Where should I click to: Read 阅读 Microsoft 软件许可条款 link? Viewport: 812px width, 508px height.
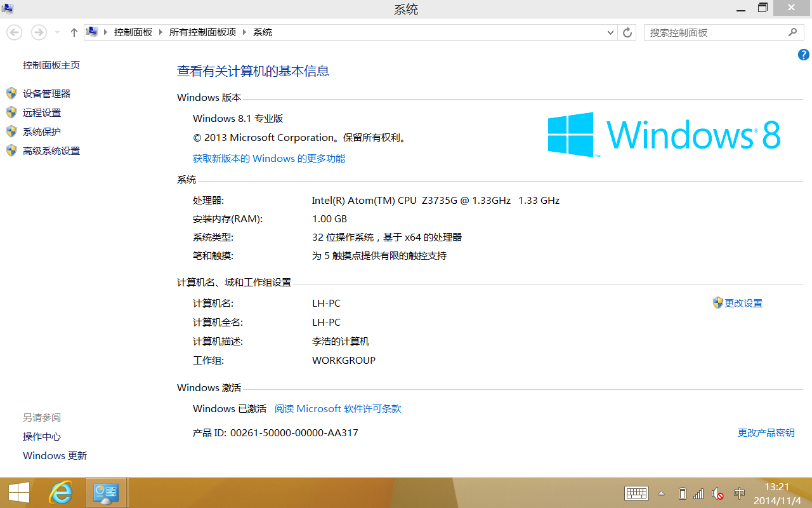[x=338, y=409]
